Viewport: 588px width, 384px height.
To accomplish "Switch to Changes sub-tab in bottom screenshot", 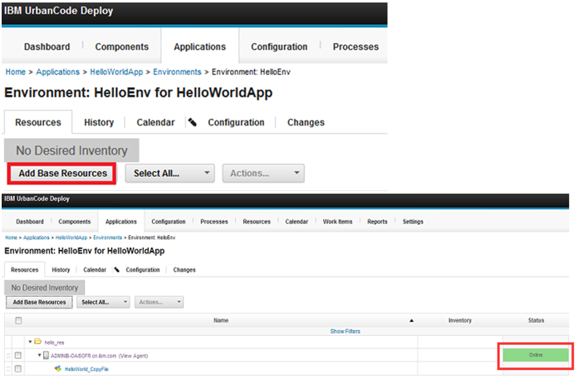I will pos(184,269).
